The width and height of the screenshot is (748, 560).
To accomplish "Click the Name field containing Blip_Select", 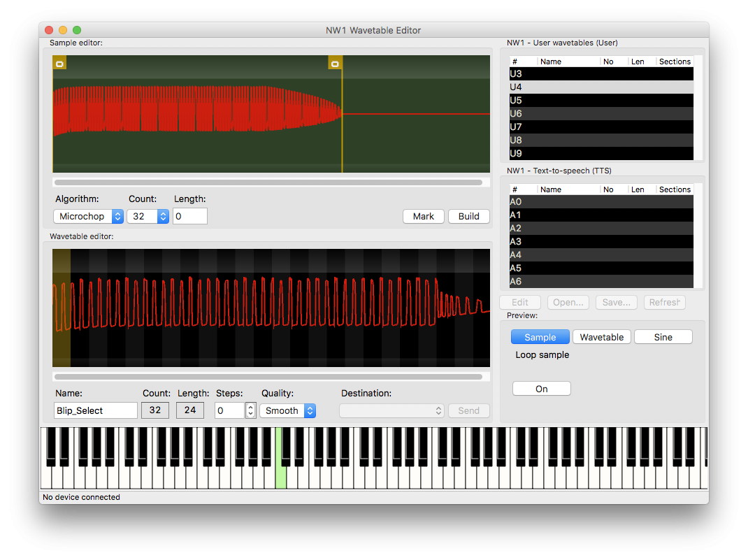I will tap(96, 410).
